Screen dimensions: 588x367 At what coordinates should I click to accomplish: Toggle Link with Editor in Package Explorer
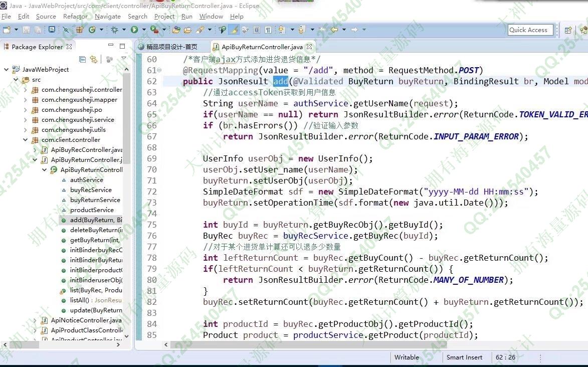(93, 59)
